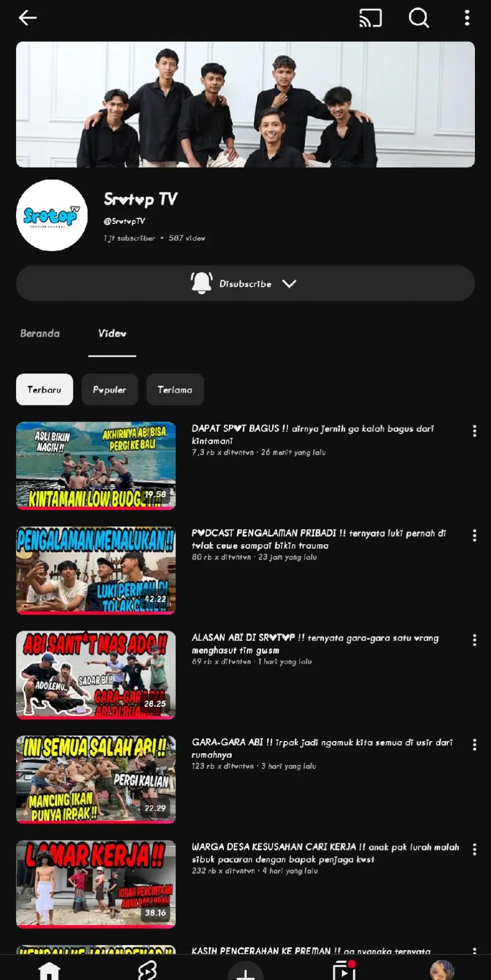Click "232 rb x ditonton" view count
The height and width of the screenshot is (980, 491).
tap(223, 870)
